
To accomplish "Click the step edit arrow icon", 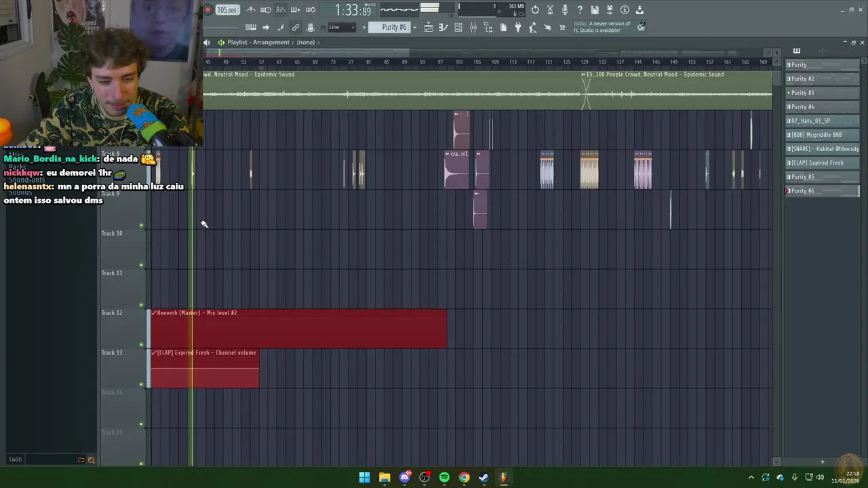I will (266, 27).
